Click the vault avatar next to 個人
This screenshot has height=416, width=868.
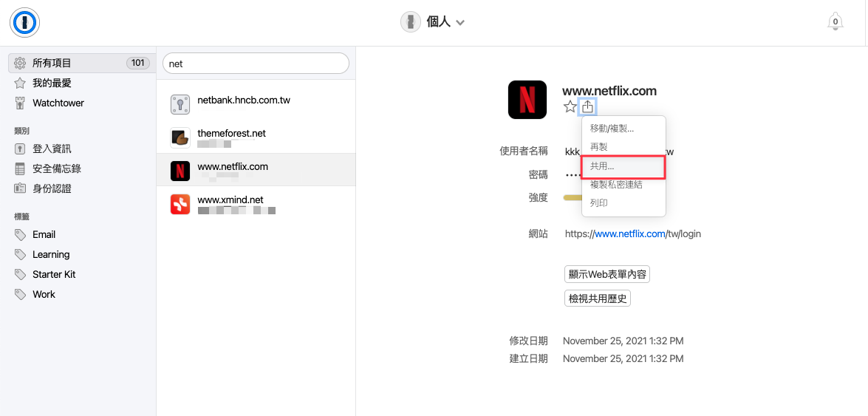point(411,22)
